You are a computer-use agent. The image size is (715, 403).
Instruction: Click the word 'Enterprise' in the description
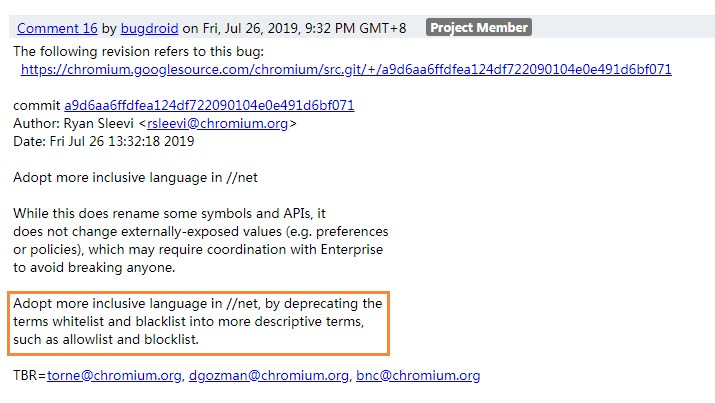pos(352,250)
